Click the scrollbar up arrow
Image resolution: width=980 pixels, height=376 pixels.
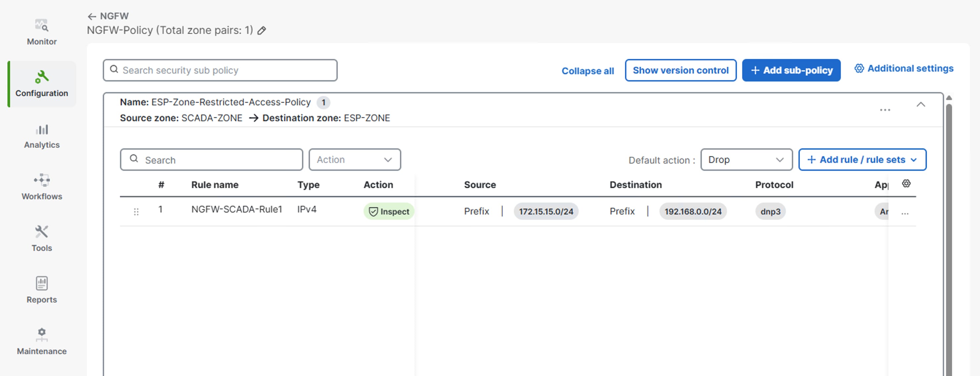(x=949, y=98)
